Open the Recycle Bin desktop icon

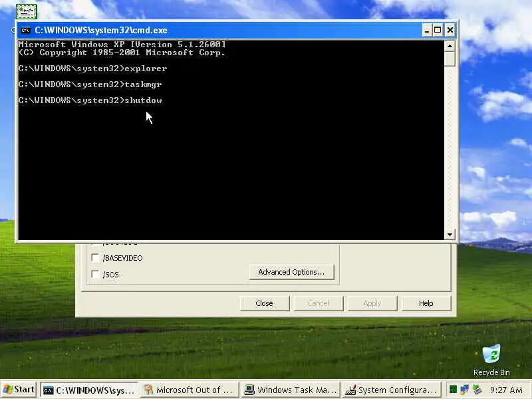491,360
